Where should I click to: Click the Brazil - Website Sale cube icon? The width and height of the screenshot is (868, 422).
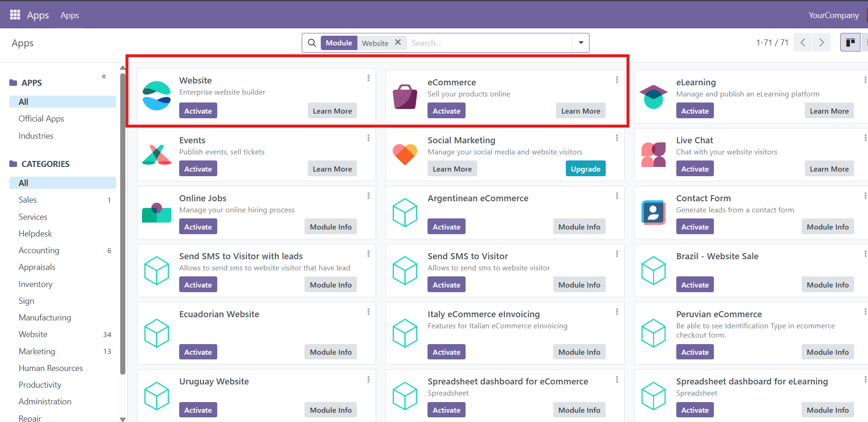[654, 270]
